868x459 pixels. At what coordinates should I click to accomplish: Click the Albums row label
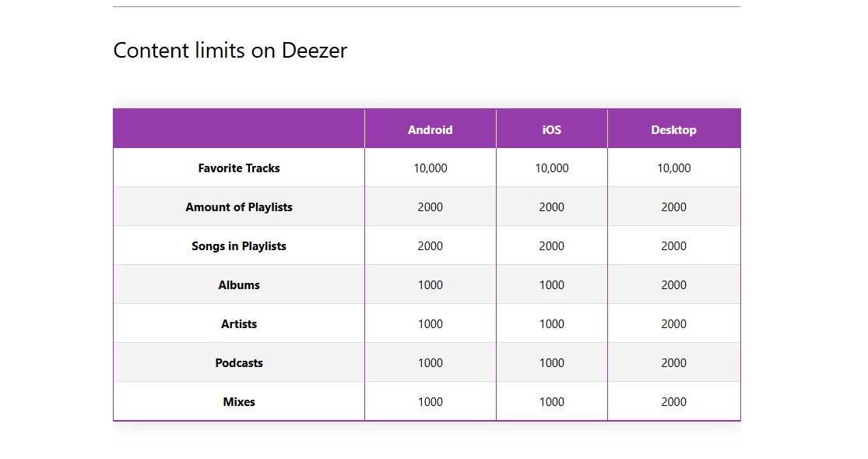[x=239, y=285]
